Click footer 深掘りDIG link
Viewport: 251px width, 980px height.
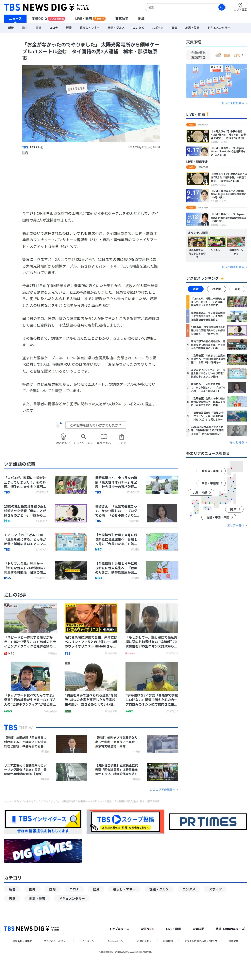147,929
